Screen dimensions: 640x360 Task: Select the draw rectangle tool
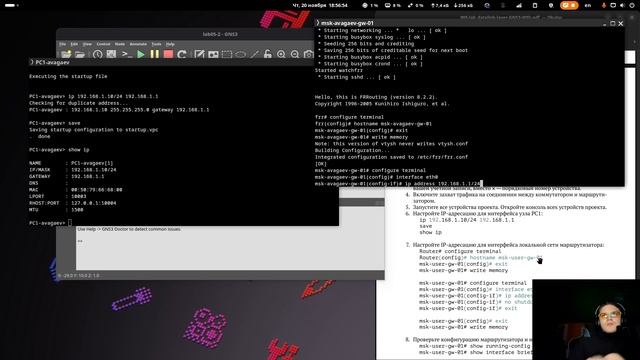227,54
